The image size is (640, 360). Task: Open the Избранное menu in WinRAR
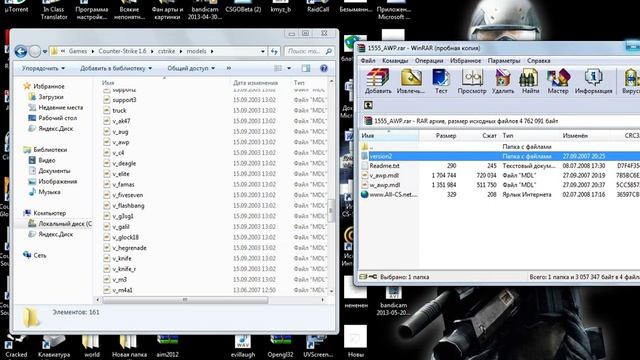click(465, 60)
